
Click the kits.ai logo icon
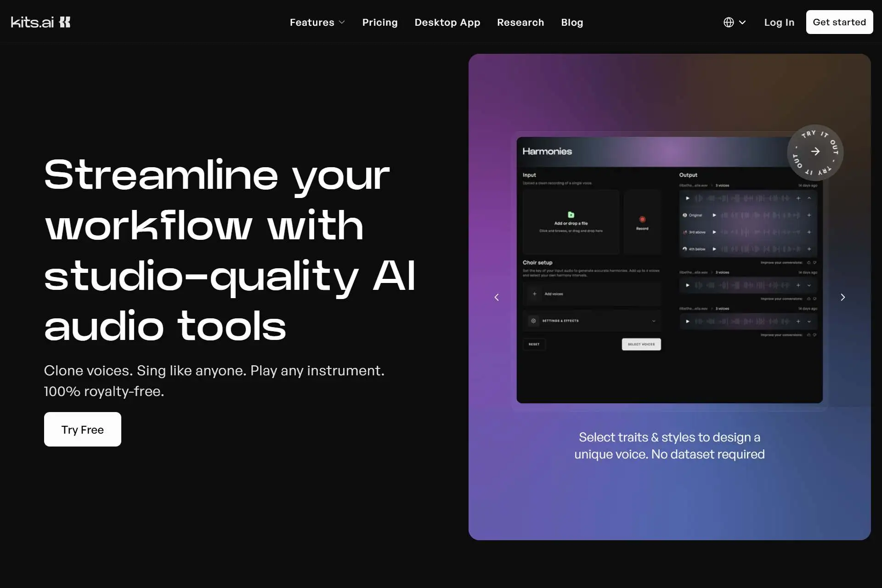64,22
